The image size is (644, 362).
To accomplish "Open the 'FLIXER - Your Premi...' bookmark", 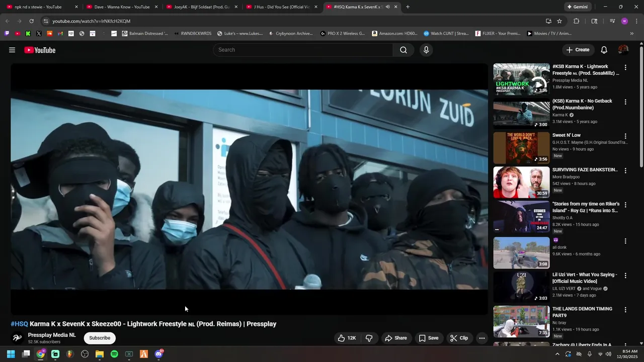I will (x=498, y=34).
